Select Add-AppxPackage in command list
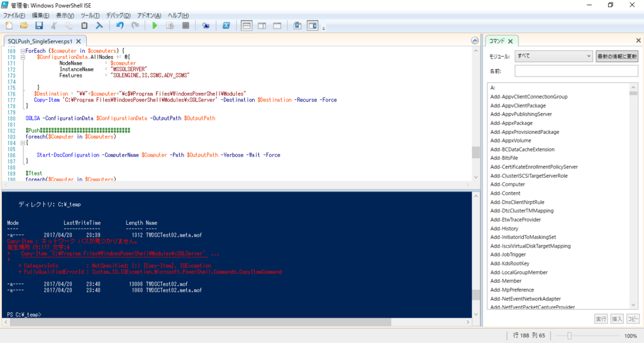Screen dimensions: 644x343 [511, 123]
